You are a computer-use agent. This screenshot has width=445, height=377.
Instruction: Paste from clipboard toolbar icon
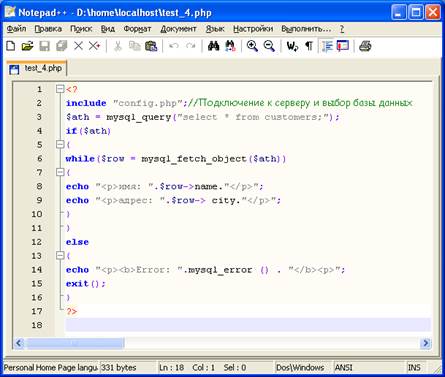tap(151, 46)
